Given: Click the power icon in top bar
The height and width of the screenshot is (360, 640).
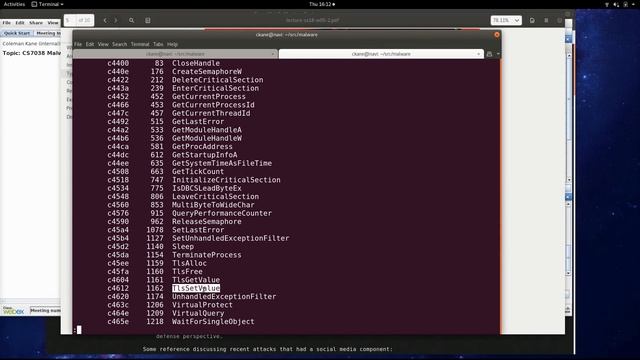Looking at the screenshot, I should pos(626,4).
